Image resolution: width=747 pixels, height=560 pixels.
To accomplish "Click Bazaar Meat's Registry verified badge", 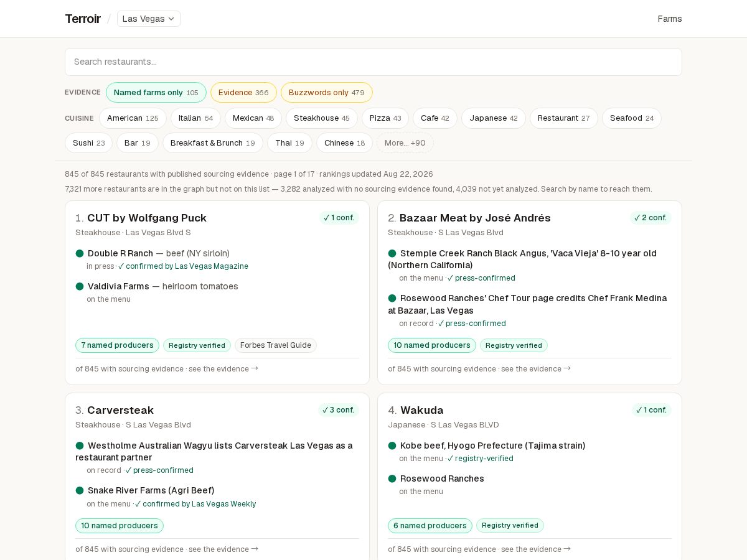I will click(x=514, y=345).
